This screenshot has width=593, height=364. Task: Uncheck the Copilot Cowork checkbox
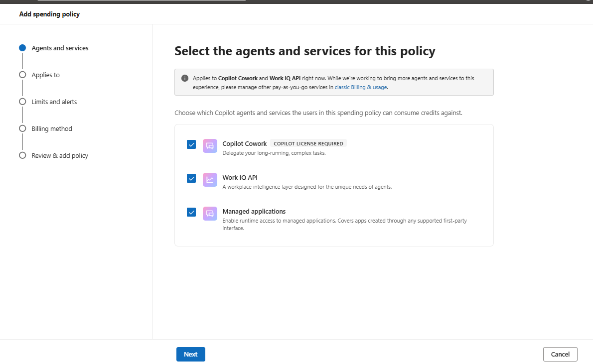[191, 144]
